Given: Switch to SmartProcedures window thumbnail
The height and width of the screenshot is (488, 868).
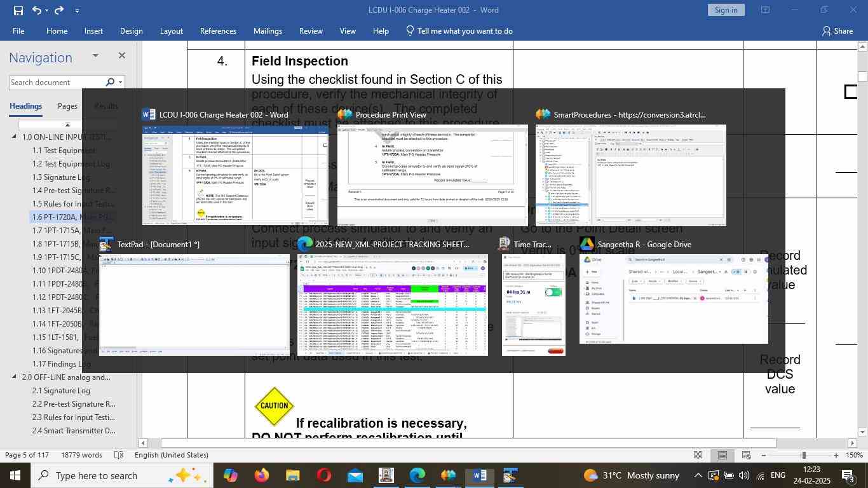Looking at the screenshot, I should (630, 175).
